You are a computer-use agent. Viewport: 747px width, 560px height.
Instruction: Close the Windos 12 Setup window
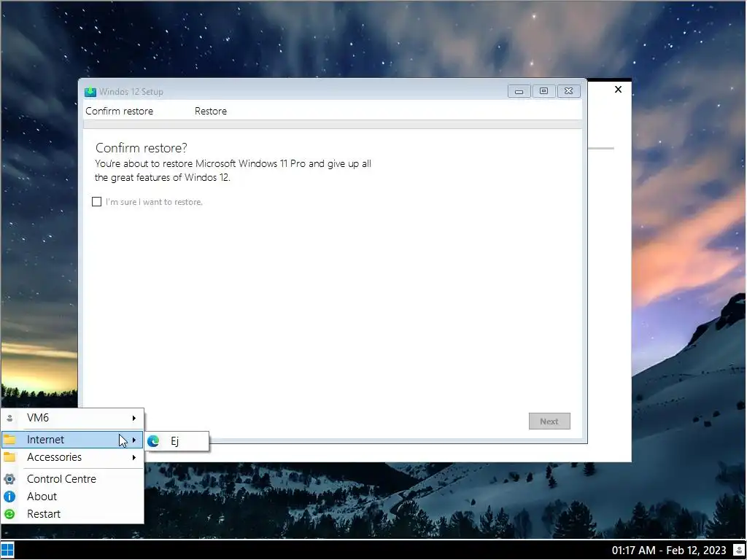point(569,91)
